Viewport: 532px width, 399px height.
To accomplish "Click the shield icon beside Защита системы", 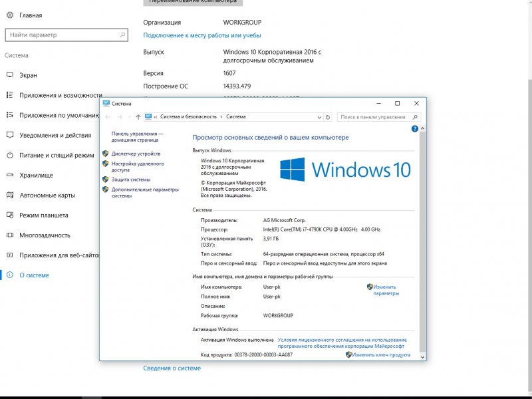I will click(106, 180).
